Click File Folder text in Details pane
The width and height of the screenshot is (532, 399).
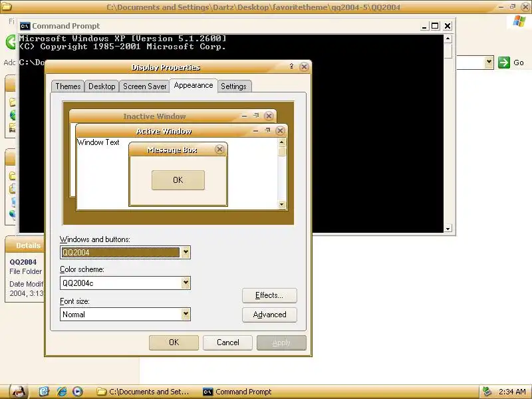[26, 271]
